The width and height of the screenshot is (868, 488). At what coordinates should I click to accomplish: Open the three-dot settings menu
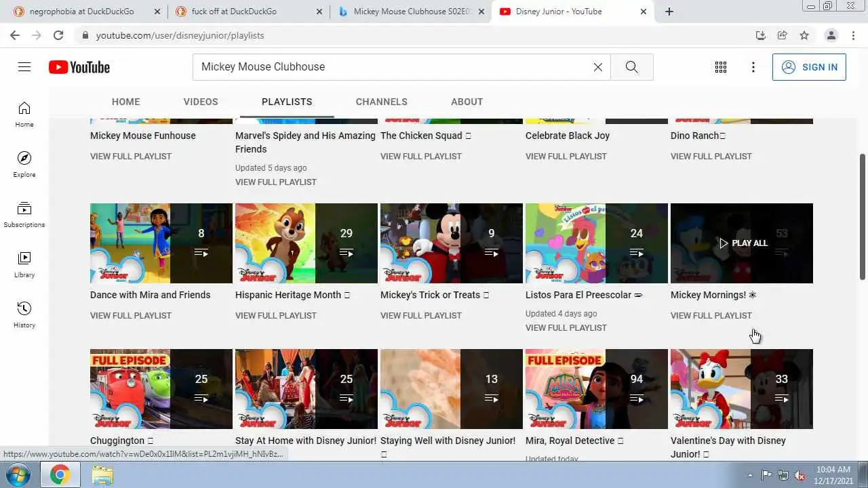pyautogui.click(x=753, y=67)
